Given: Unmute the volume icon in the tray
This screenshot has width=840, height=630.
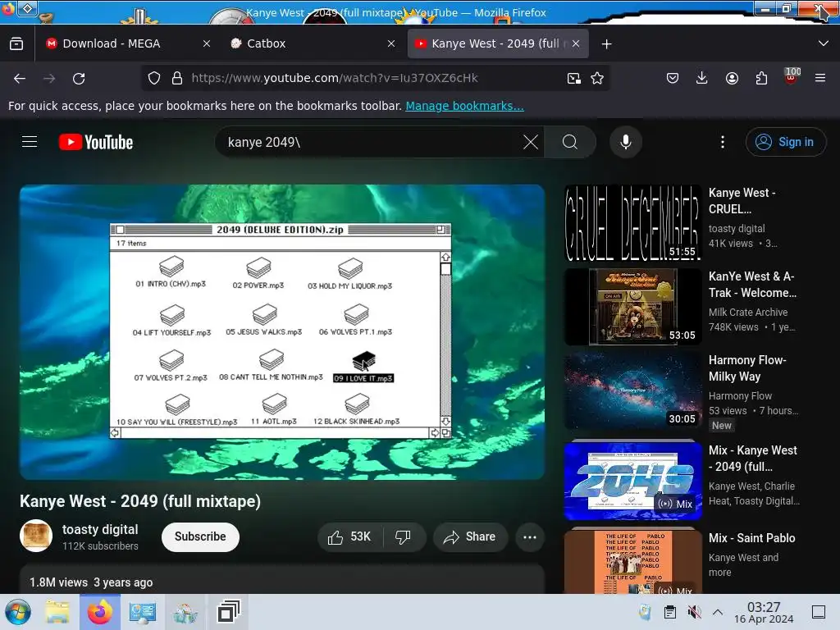Looking at the screenshot, I should point(694,612).
